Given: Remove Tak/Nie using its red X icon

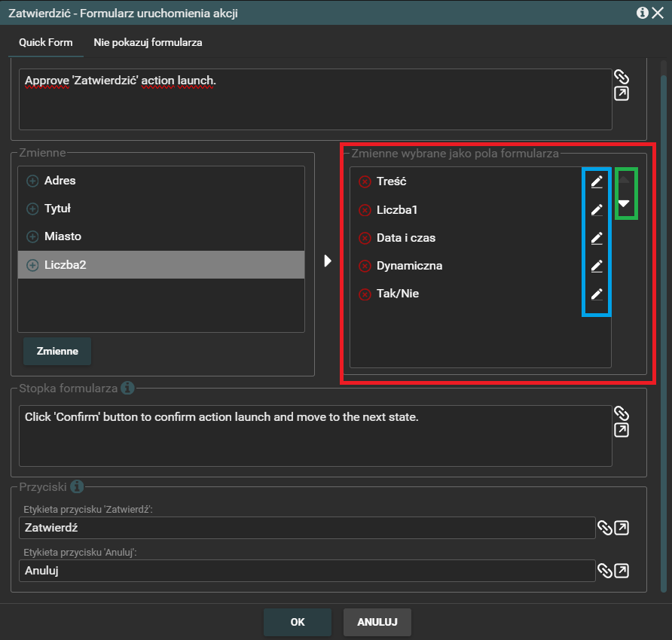Looking at the screenshot, I should [x=365, y=294].
